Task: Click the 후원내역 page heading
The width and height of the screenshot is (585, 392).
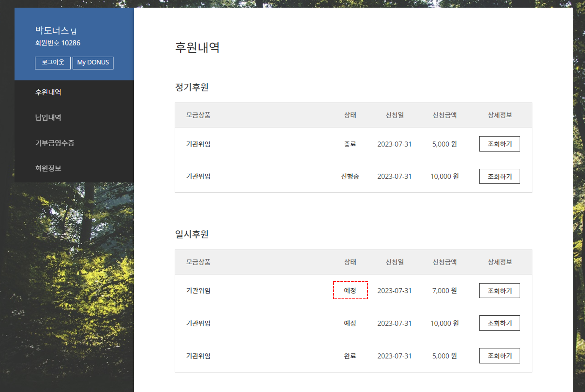Action: tap(197, 48)
